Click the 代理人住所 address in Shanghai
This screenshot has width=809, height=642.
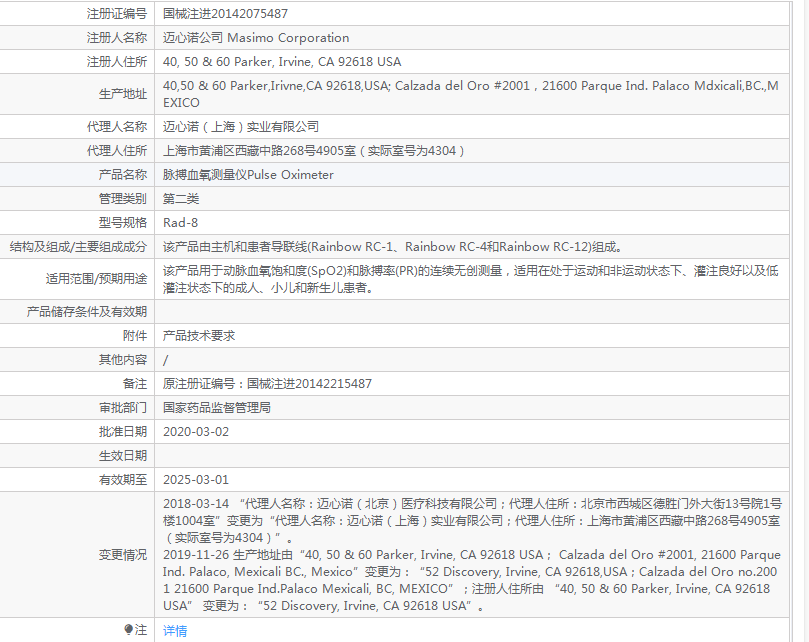point(314,151)
